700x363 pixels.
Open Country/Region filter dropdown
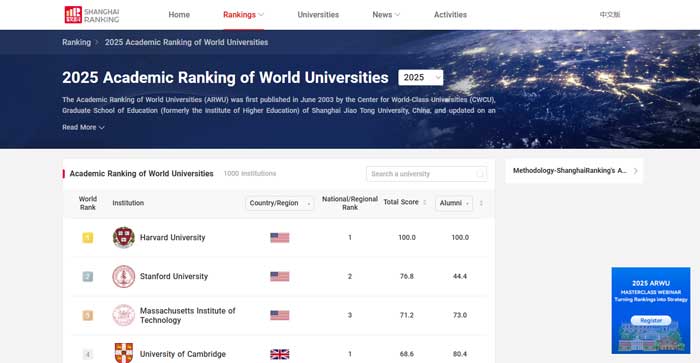pos(279,203)
